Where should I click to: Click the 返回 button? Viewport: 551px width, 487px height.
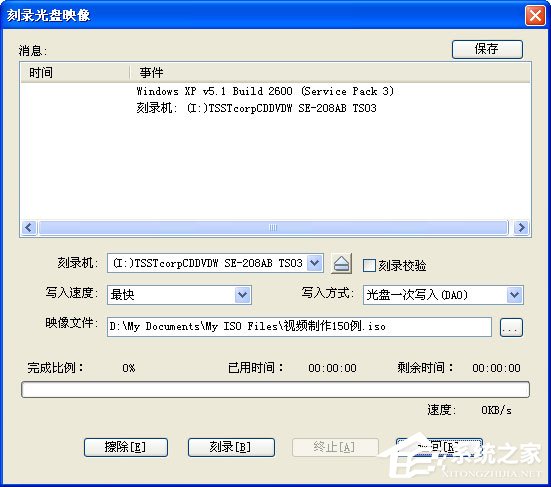point(439,447)
